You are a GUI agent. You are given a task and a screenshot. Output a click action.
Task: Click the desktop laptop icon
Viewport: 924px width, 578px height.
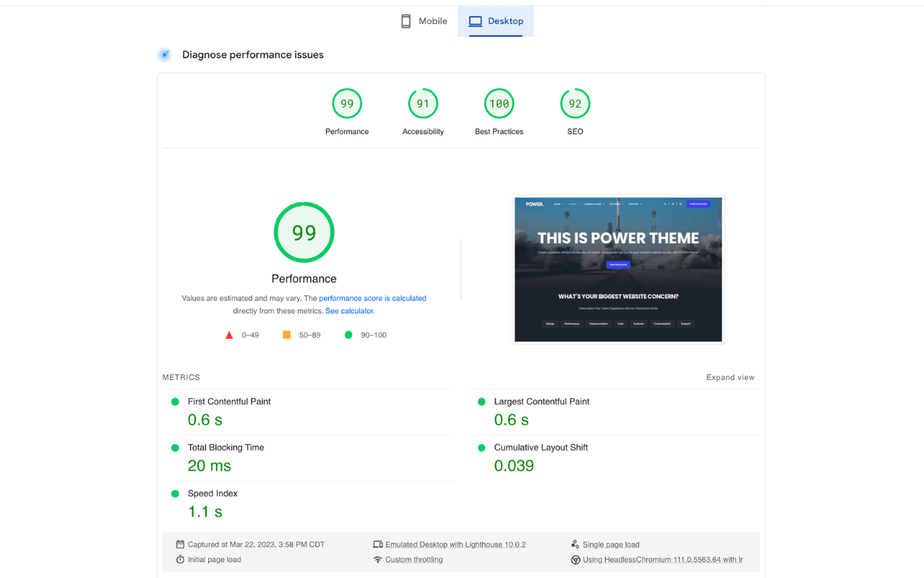tap(475, 21)
